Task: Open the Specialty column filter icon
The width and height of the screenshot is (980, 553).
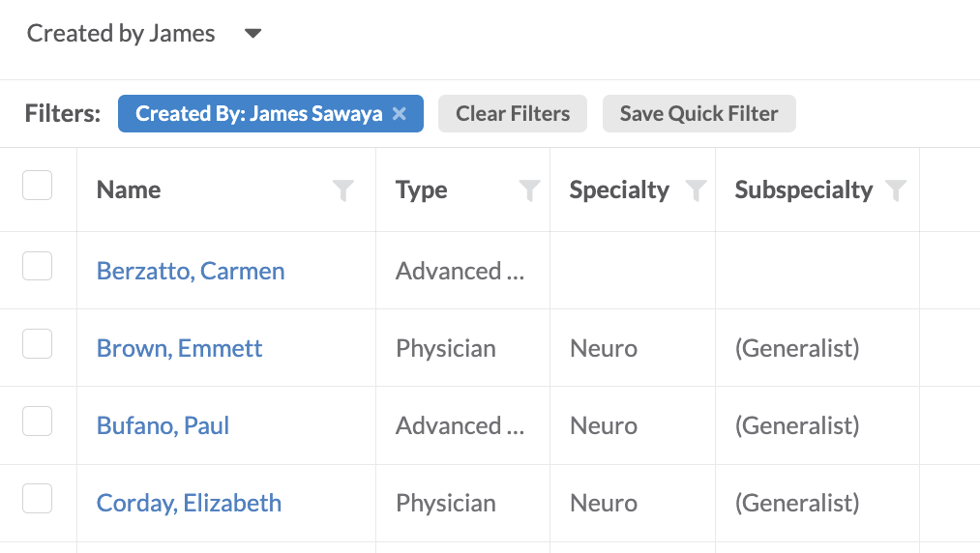Action: 696,189
